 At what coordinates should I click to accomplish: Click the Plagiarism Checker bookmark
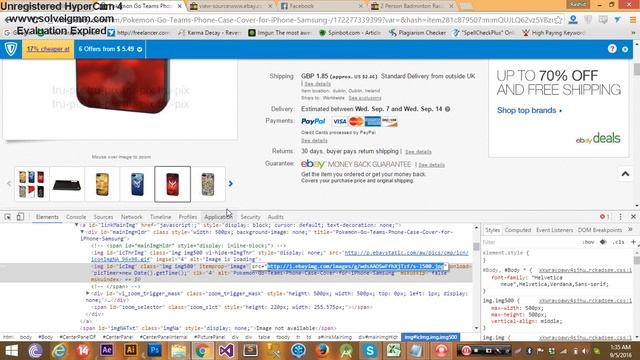417,33
